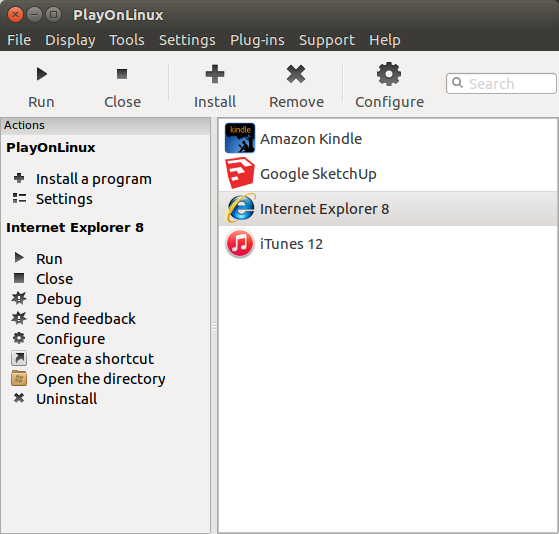The image size is (559, 534).
Task: Select the Internet Explorer 8 app icon
Action: pyautogui.click(x=241, y=208)
